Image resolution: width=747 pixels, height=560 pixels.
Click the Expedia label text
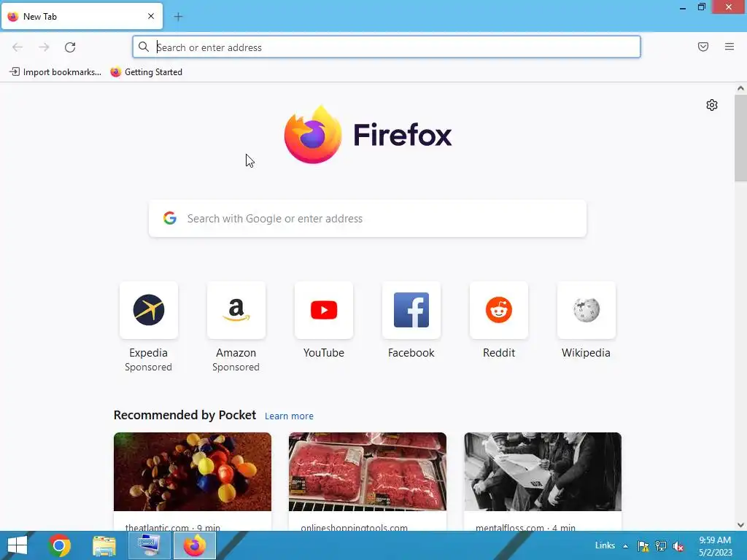(149, 353)
